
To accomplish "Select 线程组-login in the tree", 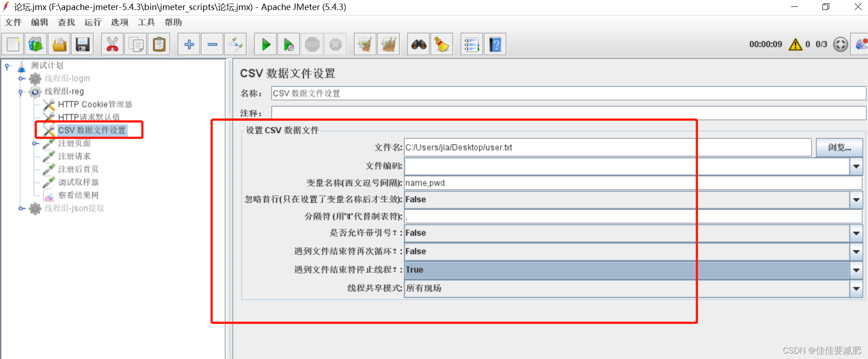I will tap(67, 78).
